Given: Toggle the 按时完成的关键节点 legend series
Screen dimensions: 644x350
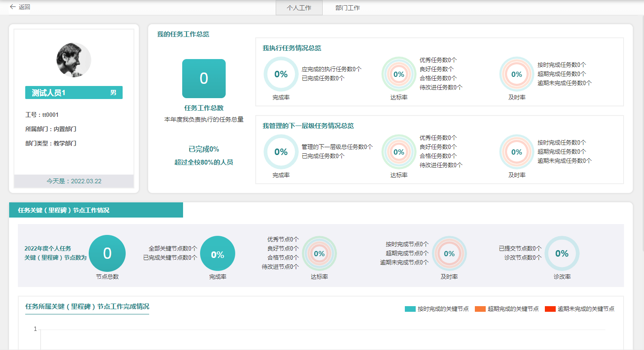Looking at the screenshot, I should click(x=437, y=309).
